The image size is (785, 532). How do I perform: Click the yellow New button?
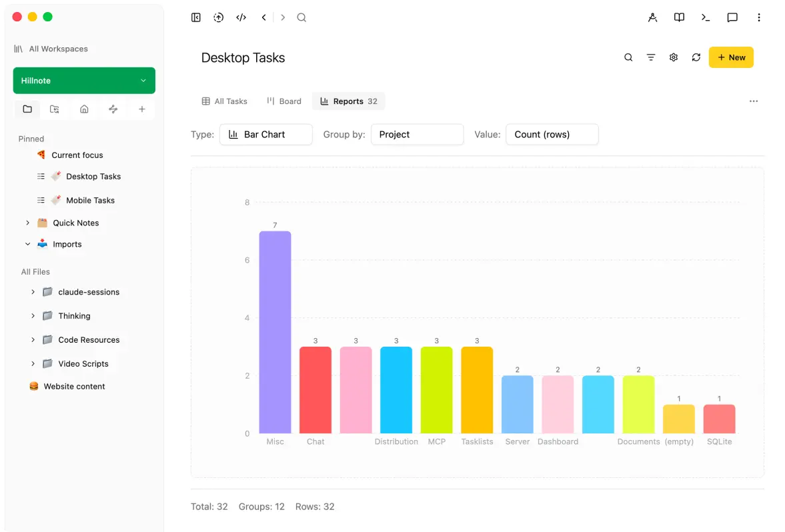point(731,57)
